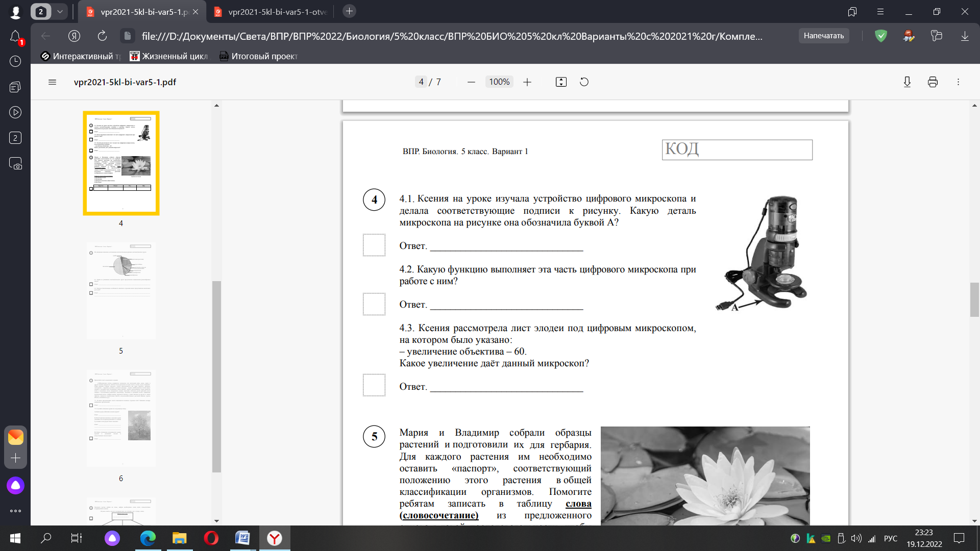The image size is (980, 551).
Task: Open Итоговый проект bookmark
Action: click(x=259, y=56)
